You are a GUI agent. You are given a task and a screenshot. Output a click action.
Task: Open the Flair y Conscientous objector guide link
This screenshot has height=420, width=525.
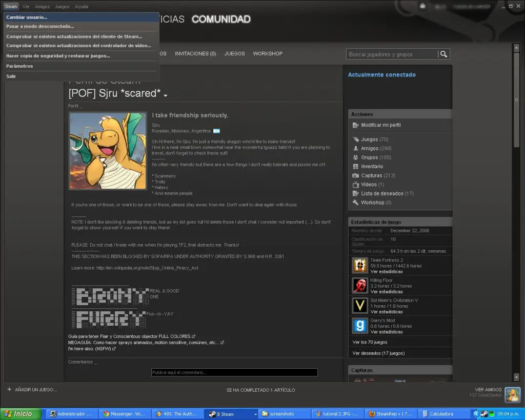click(132, 336)
